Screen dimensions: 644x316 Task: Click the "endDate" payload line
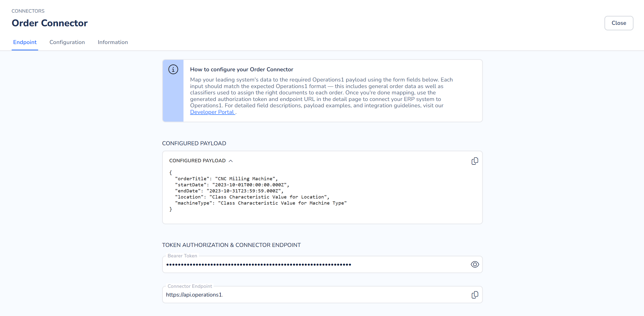(229, 191)
